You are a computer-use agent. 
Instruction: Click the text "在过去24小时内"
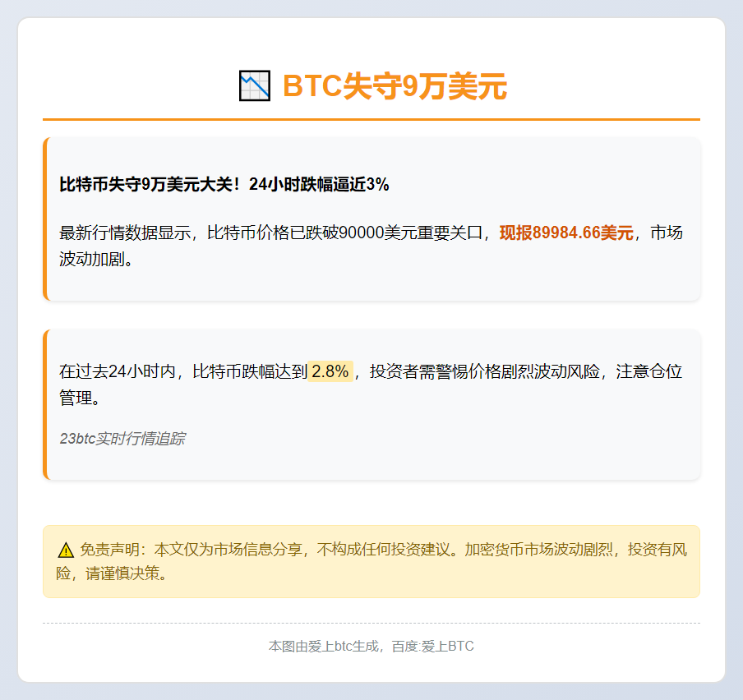117,371
